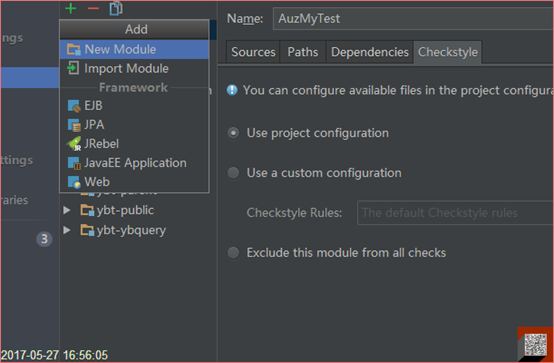Click the module Name input field
The width and height of the screenshot is (554, 363).
tap(413, 18)
